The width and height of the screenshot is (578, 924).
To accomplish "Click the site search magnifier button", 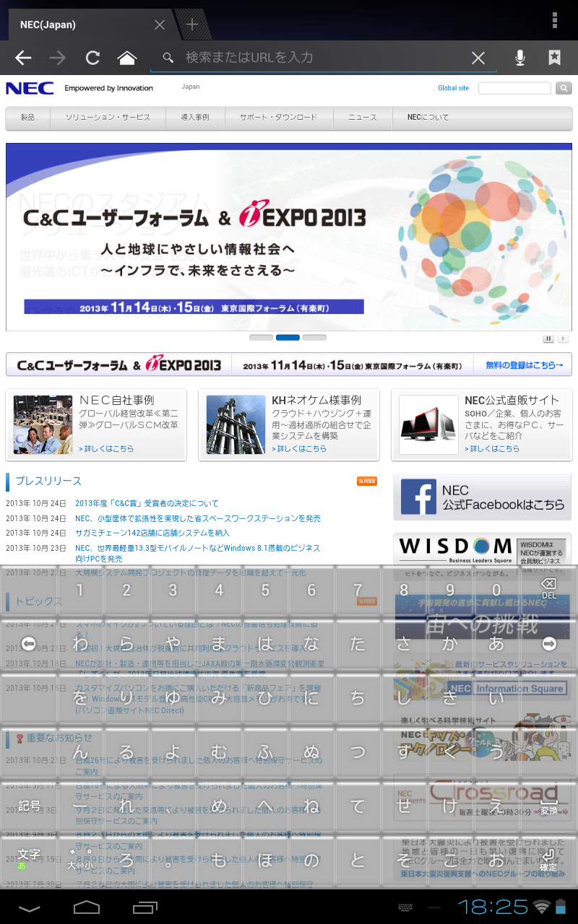I will 564,88.
